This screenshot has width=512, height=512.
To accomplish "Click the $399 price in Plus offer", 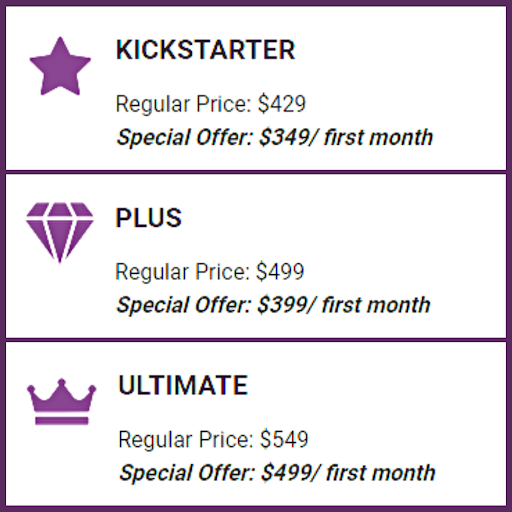I will pyautogui.click(x=283, y=305).
